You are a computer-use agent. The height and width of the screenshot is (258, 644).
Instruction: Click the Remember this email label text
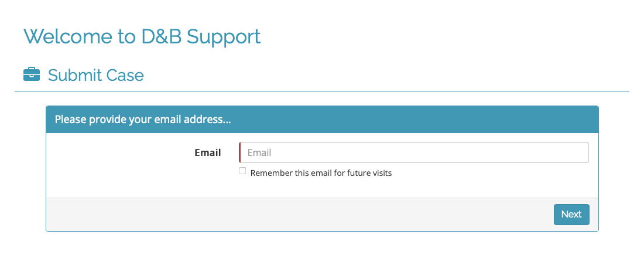click(x=321, y=173)
